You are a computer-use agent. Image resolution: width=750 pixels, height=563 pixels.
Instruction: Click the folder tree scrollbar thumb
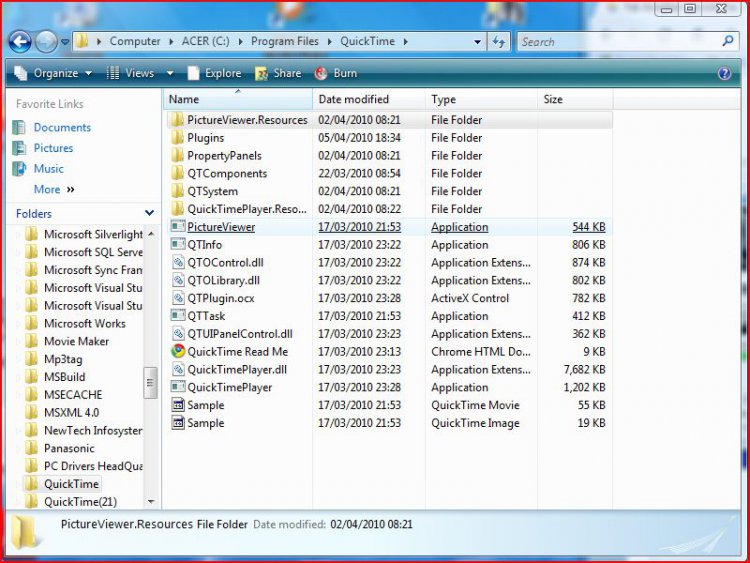(x=151, y=383)
